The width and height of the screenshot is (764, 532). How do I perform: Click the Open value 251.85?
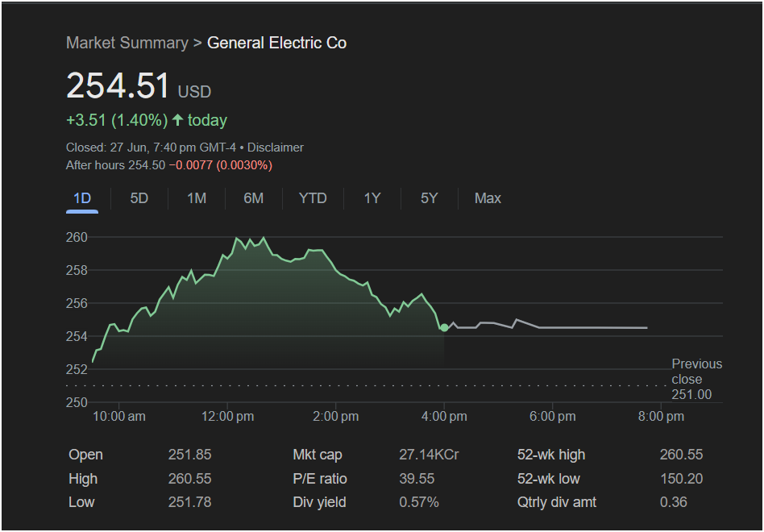coord(189,455)
